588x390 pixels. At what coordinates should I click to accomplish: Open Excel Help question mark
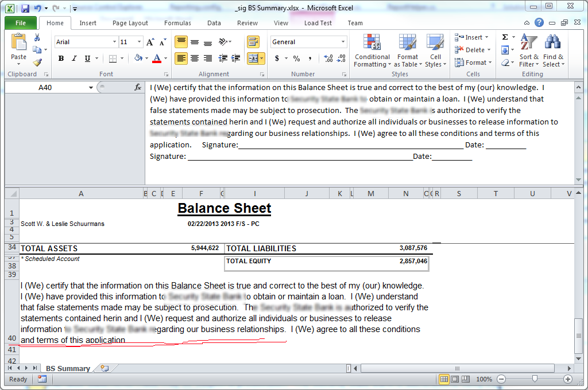[x=539, y=22]
